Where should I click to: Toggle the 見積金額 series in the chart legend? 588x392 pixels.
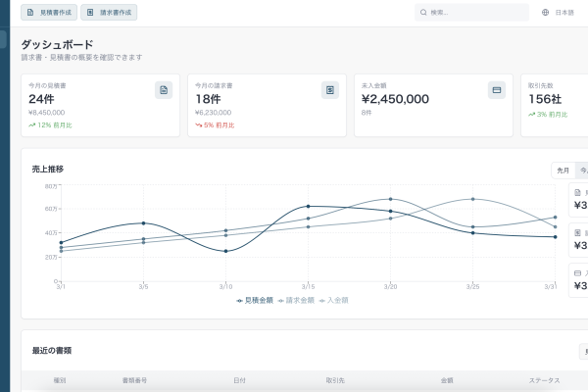coord(256,299)
